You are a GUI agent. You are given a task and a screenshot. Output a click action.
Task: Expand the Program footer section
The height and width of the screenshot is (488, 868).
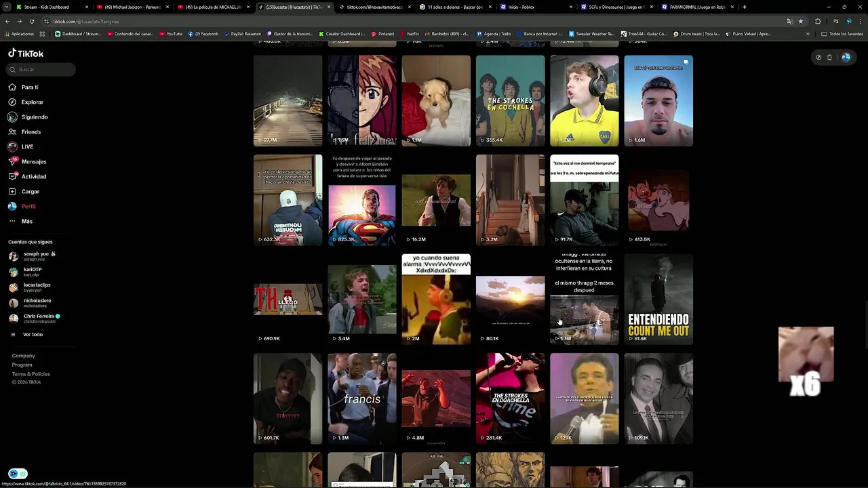pyautogui.click(x=22, y=365)
